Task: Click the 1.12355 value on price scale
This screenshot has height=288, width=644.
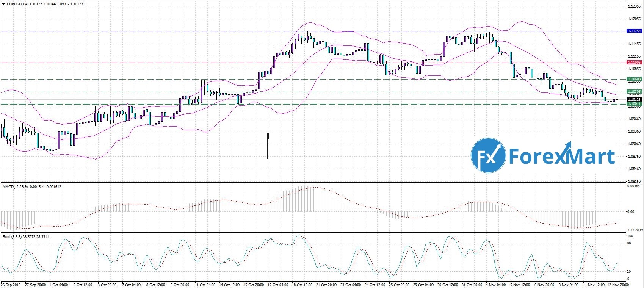Action: 634,6
